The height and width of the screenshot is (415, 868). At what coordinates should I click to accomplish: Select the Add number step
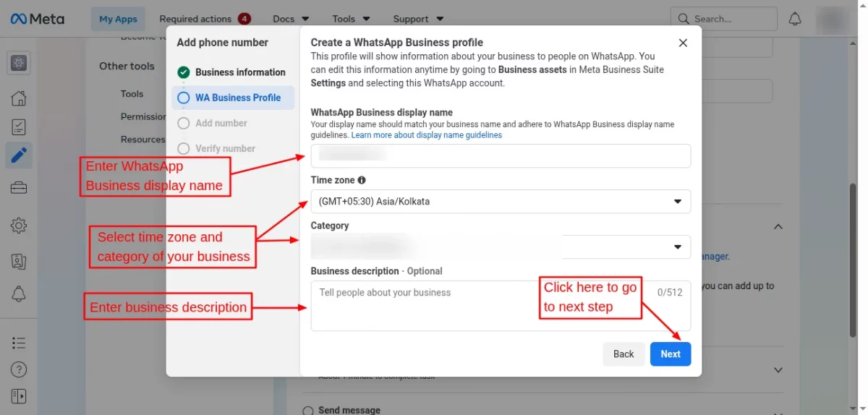tap(213, 123)
